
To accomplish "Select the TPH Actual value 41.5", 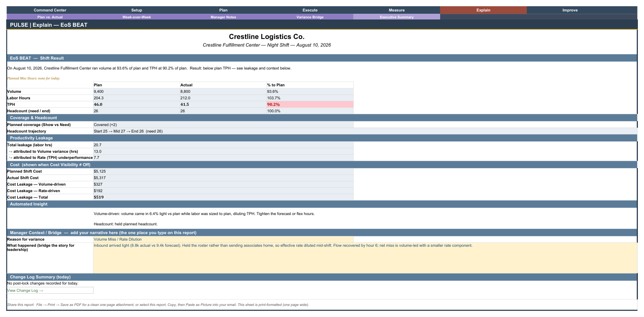I will (223, 104).
